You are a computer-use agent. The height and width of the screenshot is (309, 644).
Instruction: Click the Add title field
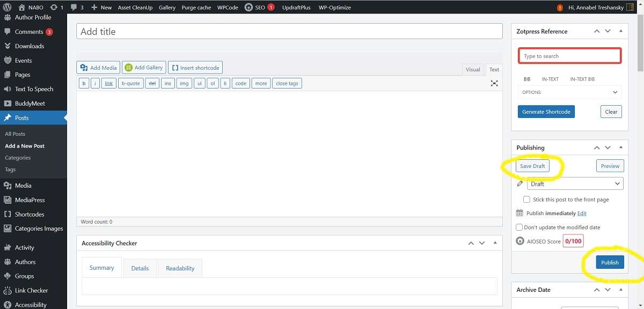point(289,32)
